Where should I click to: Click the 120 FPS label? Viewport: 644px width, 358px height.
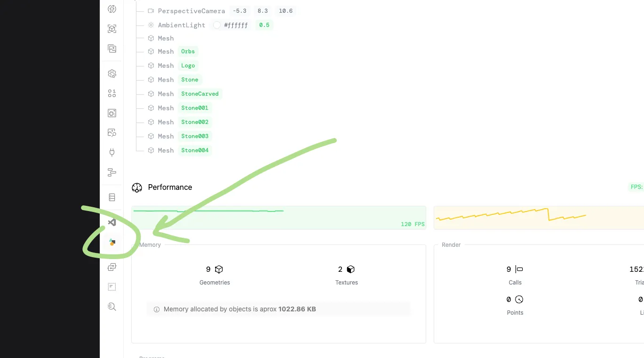pyautogui.click(x=413, y=224)
